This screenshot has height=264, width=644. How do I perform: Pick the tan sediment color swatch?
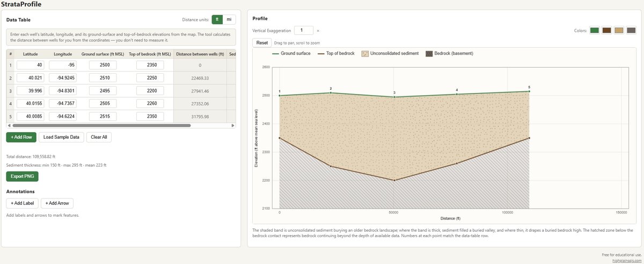click(x=619, y=30)
